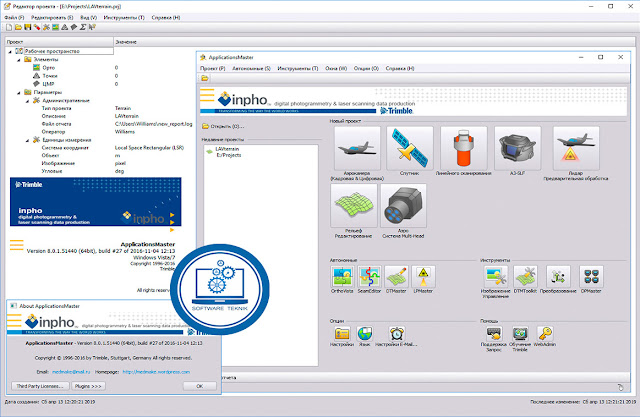Image resolution: width=640 pixels, height=417 pixels.
Task: Collapse the Единицы измерения tree node
Action: point(27,140)
